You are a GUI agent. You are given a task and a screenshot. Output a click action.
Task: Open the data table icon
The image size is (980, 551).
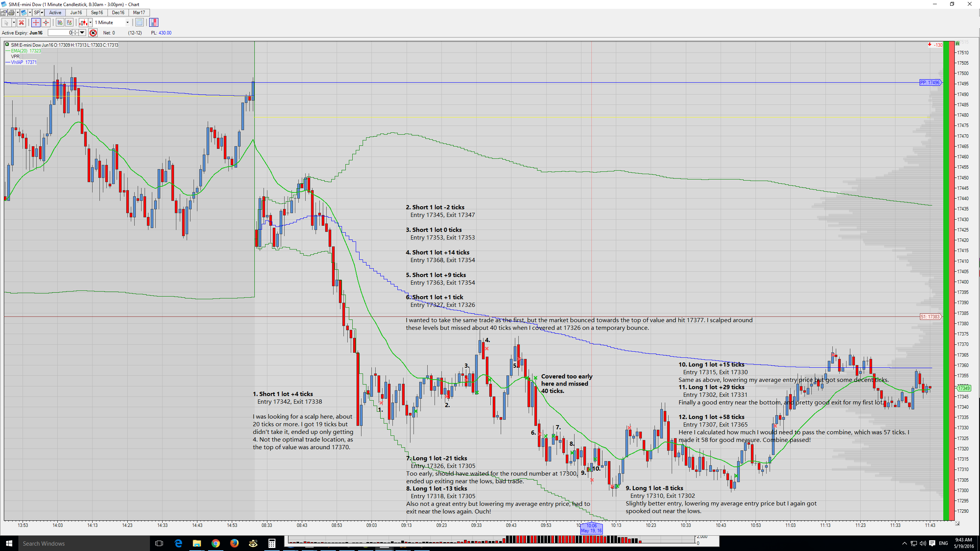tap(139, 23)
